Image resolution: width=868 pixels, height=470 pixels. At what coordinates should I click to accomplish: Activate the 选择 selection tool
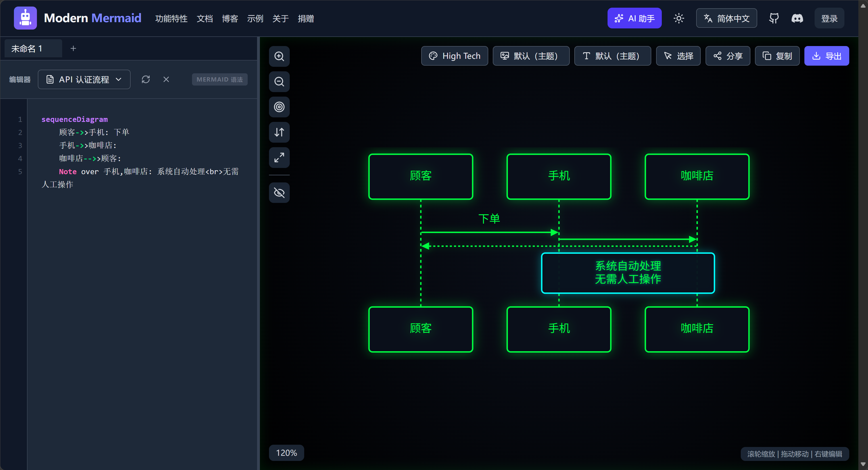pyautogui.click(x=678, y=56)
